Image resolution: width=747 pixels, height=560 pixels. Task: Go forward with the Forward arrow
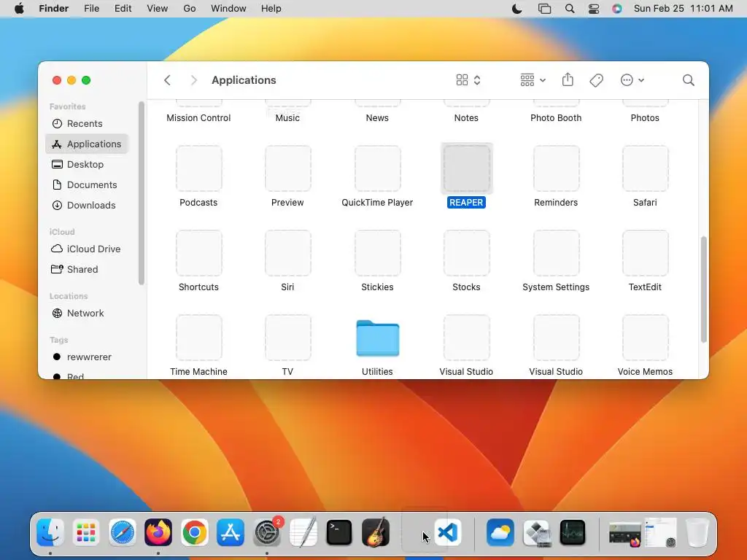[193, 80]
